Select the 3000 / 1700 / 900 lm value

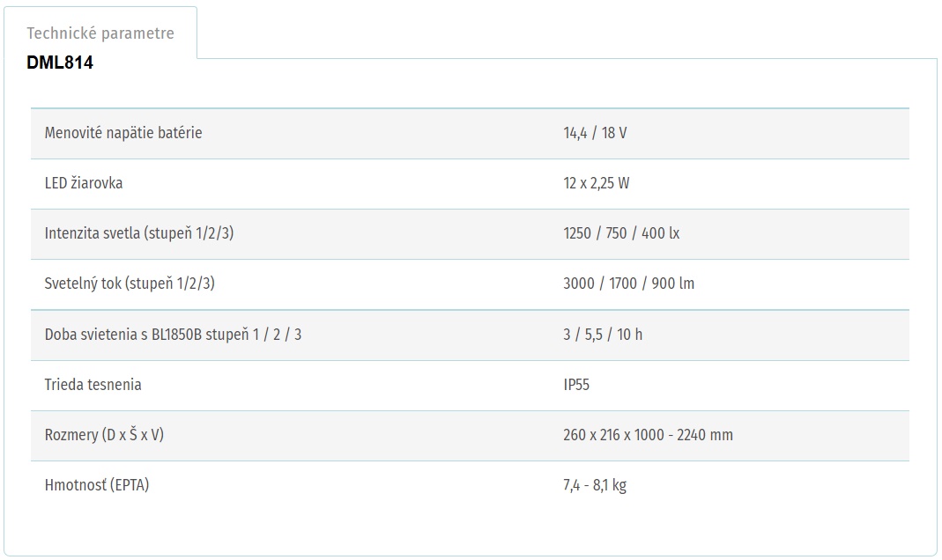coord(628,284)
